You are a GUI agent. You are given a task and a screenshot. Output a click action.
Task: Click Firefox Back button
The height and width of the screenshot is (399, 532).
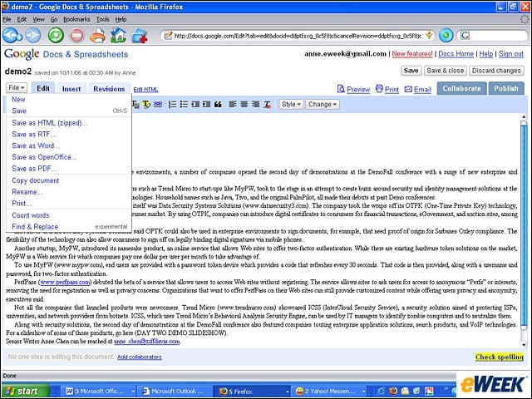pyautogui.click(x=12, y=35)
